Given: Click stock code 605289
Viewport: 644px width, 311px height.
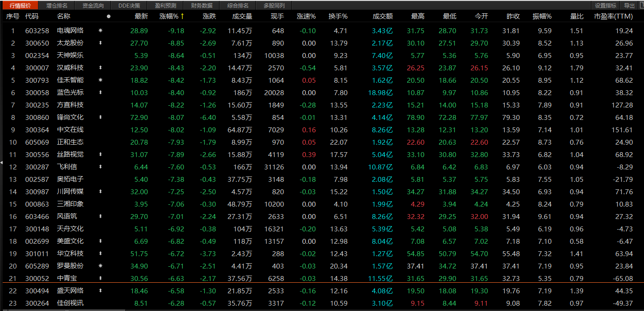Looking at the screenshot, I should 37,266.
